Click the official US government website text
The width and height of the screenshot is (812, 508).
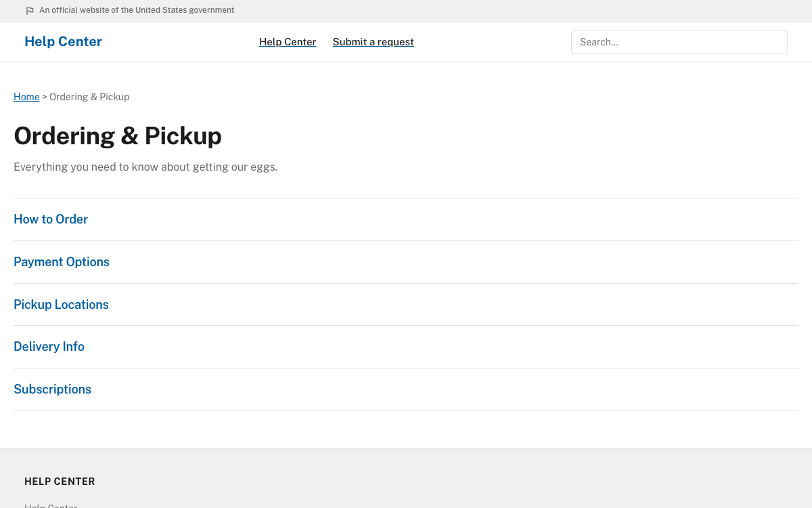pos(137,10)
